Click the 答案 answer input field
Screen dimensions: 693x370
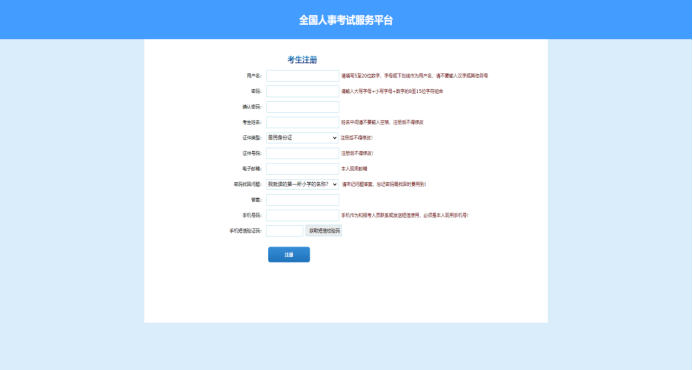pyautogui.click(x=302, y=200)
